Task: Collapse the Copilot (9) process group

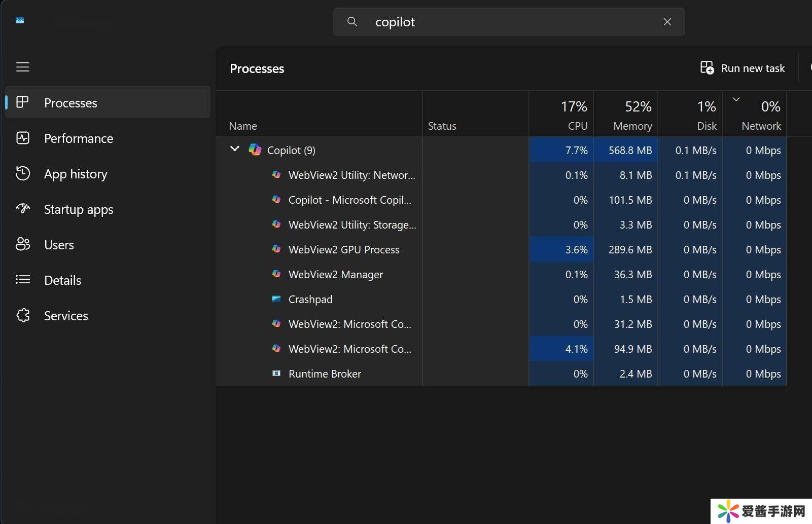Action: click(234, 149)
